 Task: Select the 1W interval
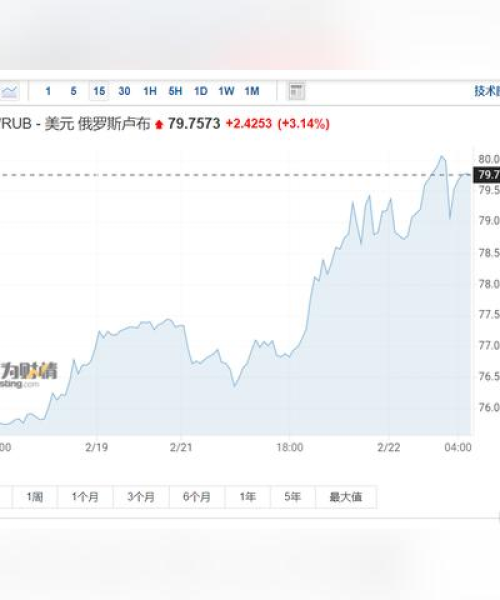tap(226, 91)
